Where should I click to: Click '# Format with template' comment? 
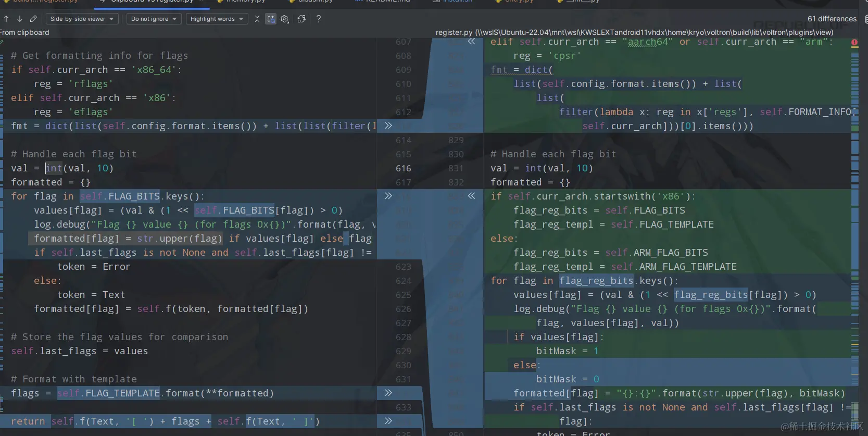[x=74, y=379]
